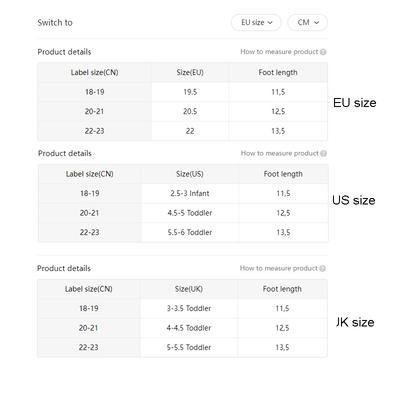The height and width of the screenshot is (400, 400).
Task: Click Label size(CN) header in EU table
Action: (94, 72)
